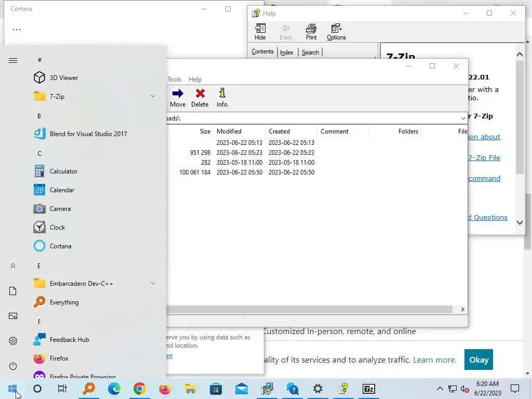Click Print button in Help window
The image size is (532, 399).
(311, 32)
